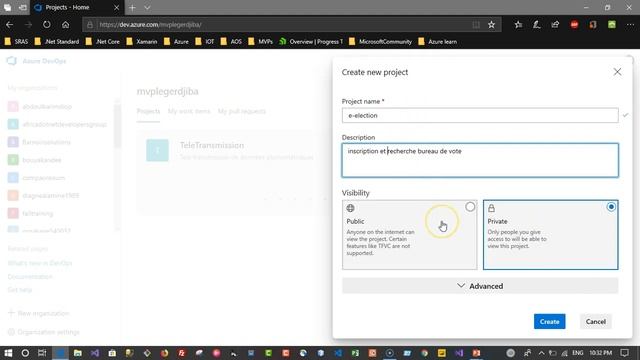Open Windows Start menu
Image resolution: width=640 pixels, height=360 pixels.
(x=8, y=353)
